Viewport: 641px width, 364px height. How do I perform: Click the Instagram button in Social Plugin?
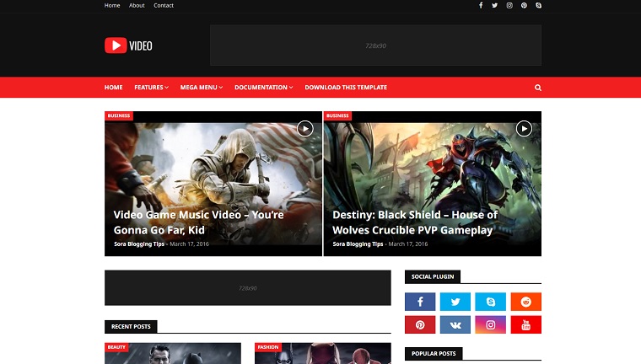click(x=490, y=324)
